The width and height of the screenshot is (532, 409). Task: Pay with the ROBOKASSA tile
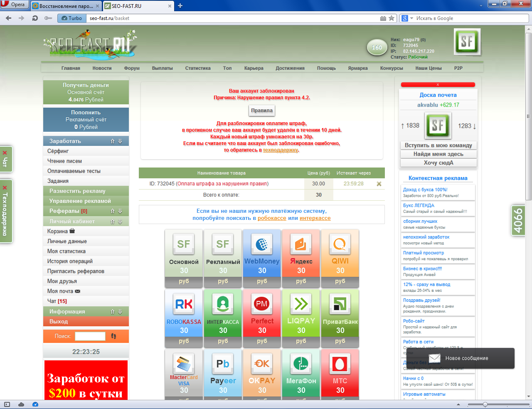pos(184,318)
